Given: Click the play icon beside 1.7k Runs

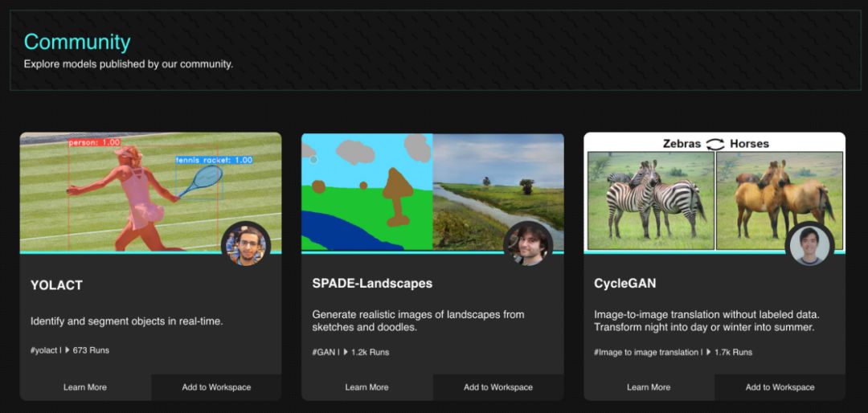Looking at the screenshot, I should coord(709,352).
